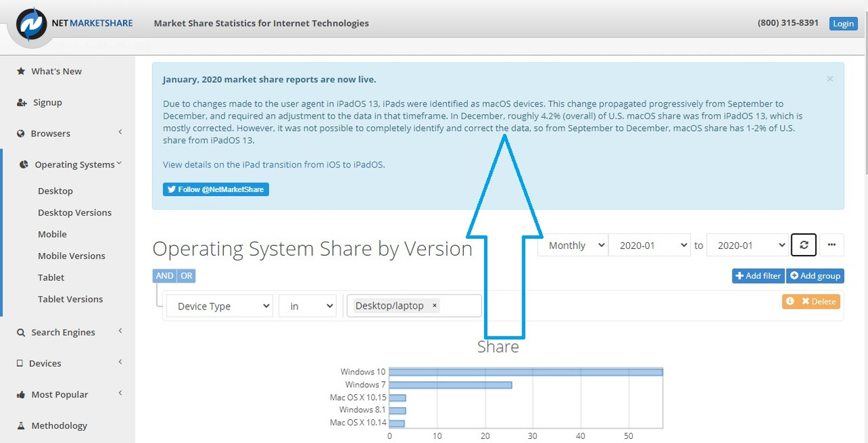Remove the Desktop/laptop tag with its x
Screen dimensions: 868x443
(434, 306)
